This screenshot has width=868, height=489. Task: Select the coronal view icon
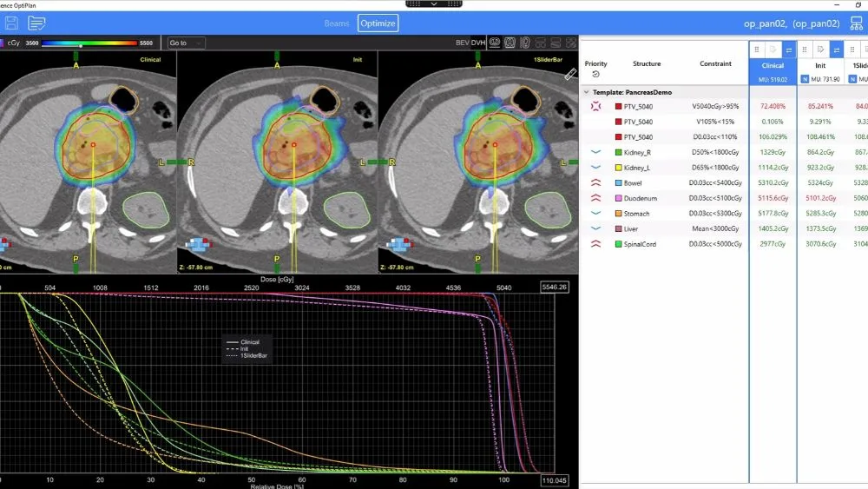[x=510, y=43]
